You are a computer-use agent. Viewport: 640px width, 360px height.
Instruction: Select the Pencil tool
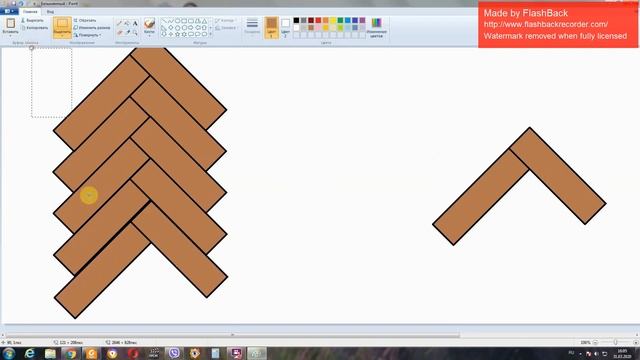coord(120,23)
